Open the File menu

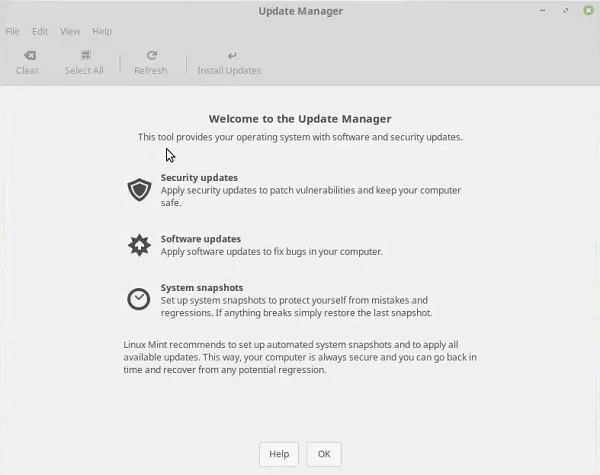pyautogui.click(x=12, y=31)
